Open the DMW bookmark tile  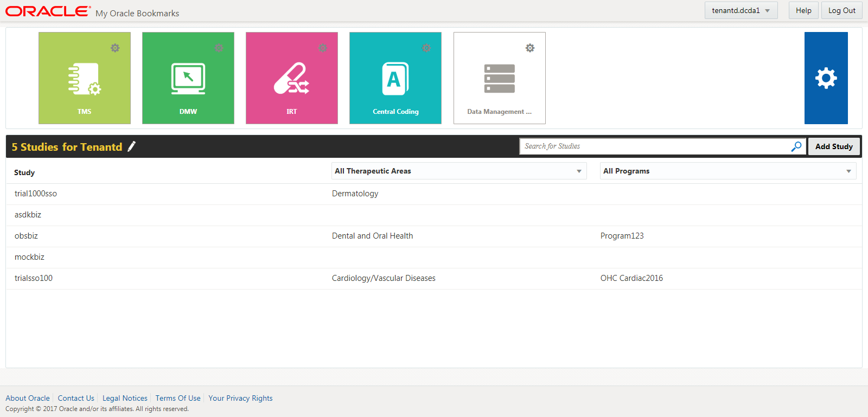[x=188, y=78]
